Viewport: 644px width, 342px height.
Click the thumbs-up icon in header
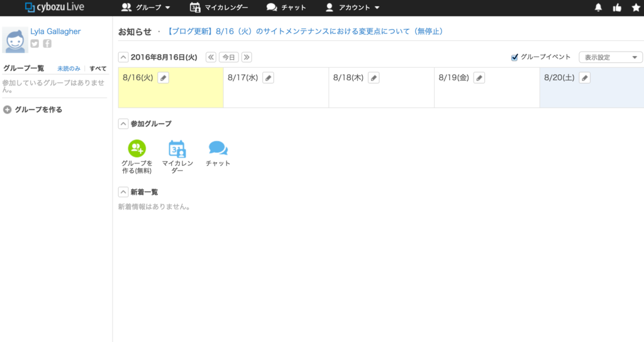click(x=617, y=8)
